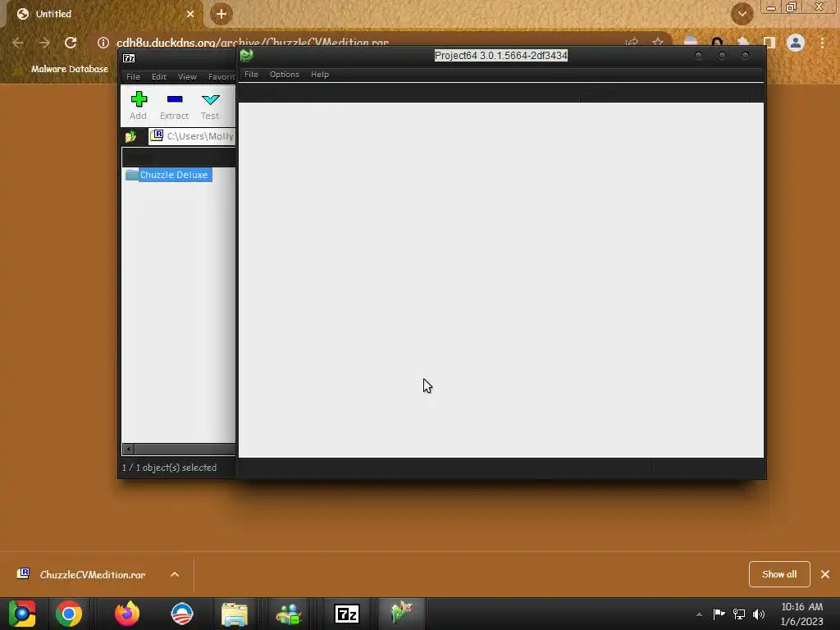Restore down the Chrome window
The width and height of the screenshot is (840, 630).
pyautogui.click(x=792, y=7)
